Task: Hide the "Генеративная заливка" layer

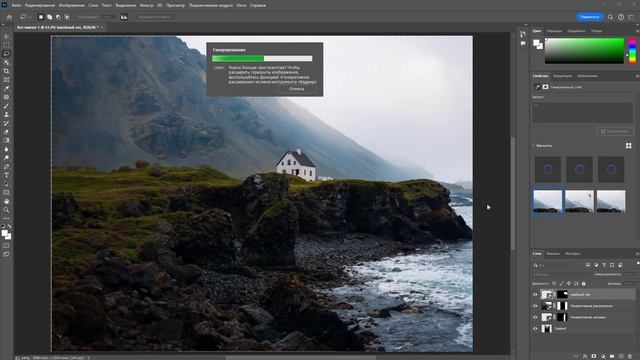Action: pyautogui.click(x=535, y=317)
